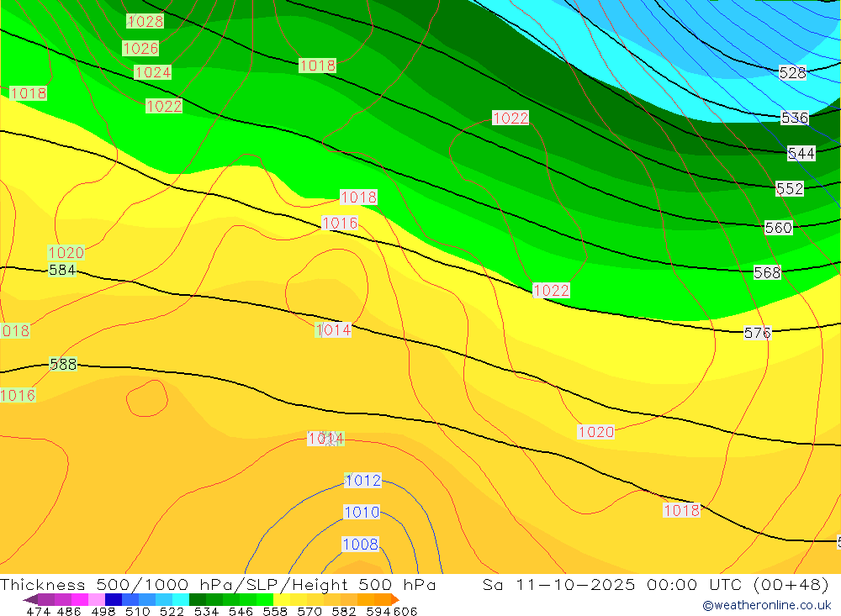
Task: Click legend value 546
Action: (x=241, y=611)
